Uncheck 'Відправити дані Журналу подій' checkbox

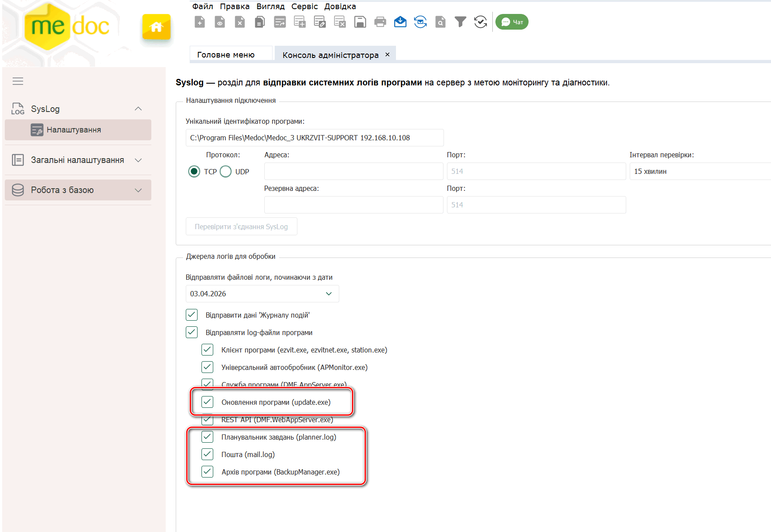192,315
